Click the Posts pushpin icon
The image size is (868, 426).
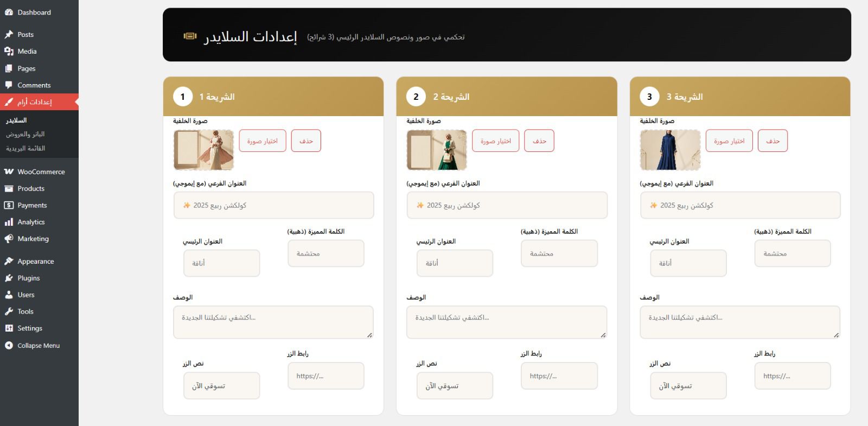9,35
